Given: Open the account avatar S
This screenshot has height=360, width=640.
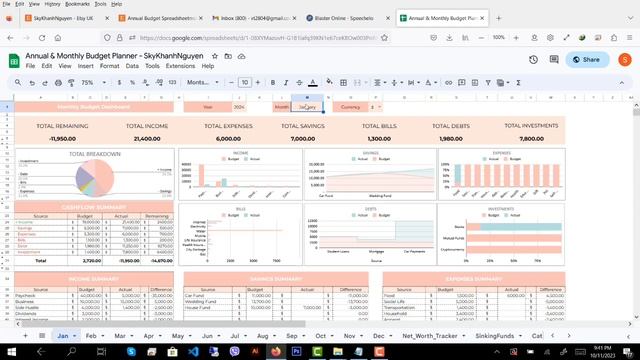Looking at the screenshot, I should click(x=624, y=60).
